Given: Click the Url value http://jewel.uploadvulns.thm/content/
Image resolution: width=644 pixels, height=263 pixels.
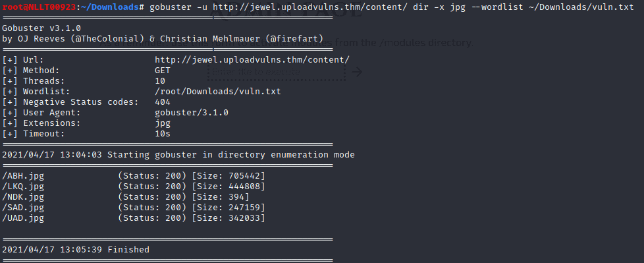Looking at the screenshot, I should coord(252,60).
